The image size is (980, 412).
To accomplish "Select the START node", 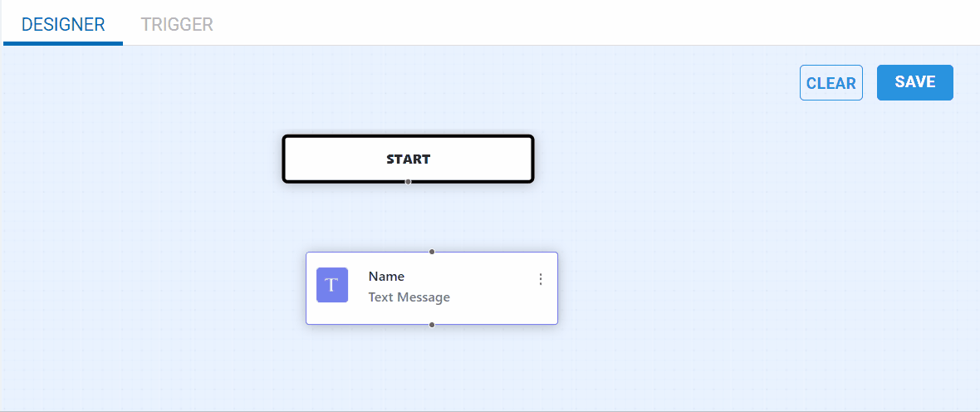I will [408, 159].
